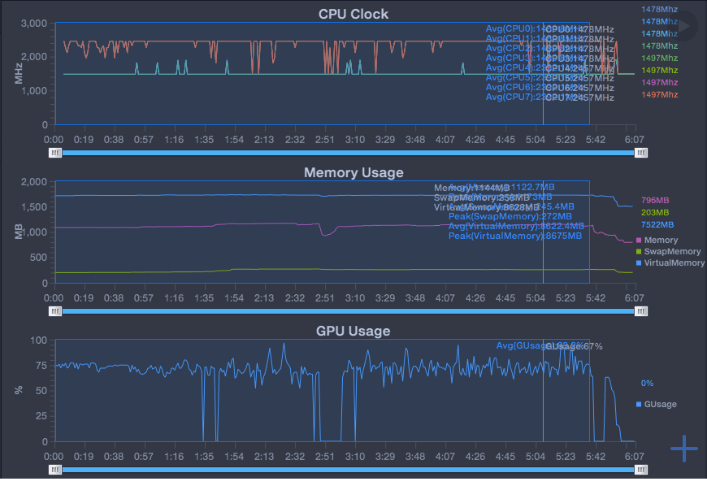Click left range handle under Memory Usage chart
This screenshot has height=479, width=707.
[x=56, y=311]
